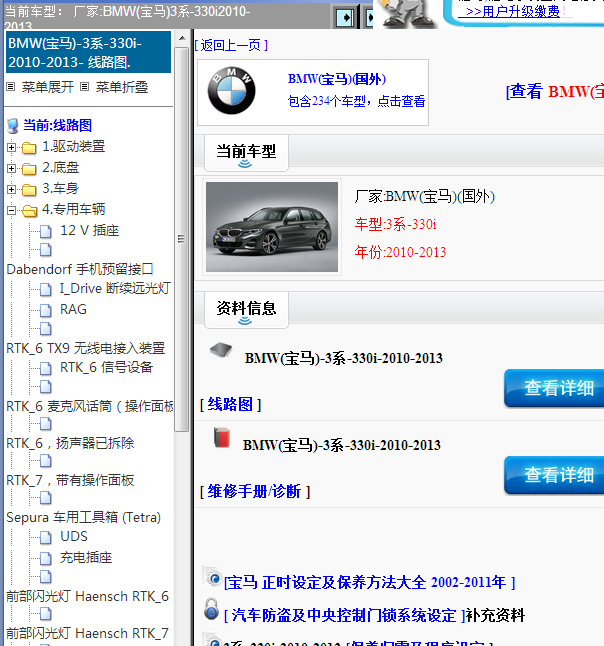The width and height of the screenshot is (604, 646).
Task: Open the 线路图 link
Action: coord(230,404)
